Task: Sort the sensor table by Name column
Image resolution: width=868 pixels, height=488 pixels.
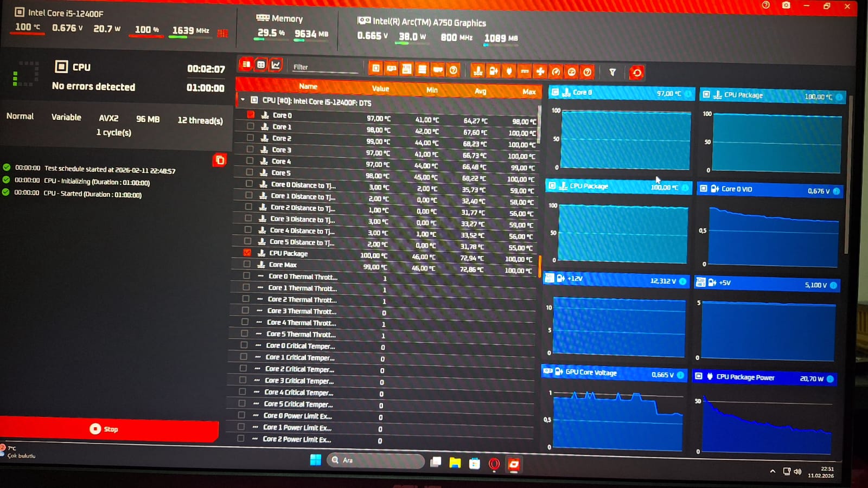Action: 308,86
